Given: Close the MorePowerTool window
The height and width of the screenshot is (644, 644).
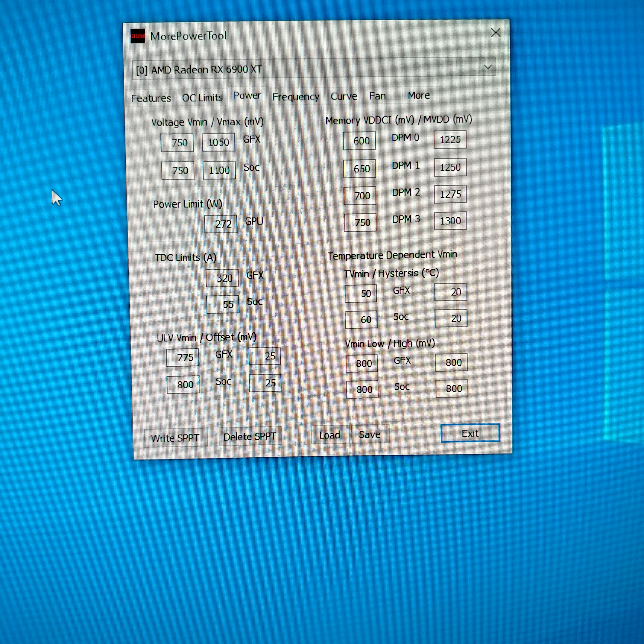Looking at the screenshot, I should [x=496, y=33].
